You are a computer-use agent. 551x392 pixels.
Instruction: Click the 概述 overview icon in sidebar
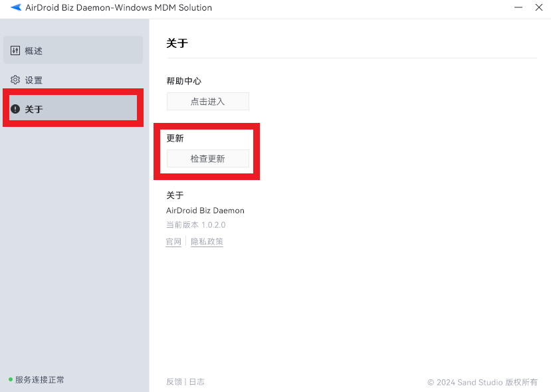click(15, 50)
